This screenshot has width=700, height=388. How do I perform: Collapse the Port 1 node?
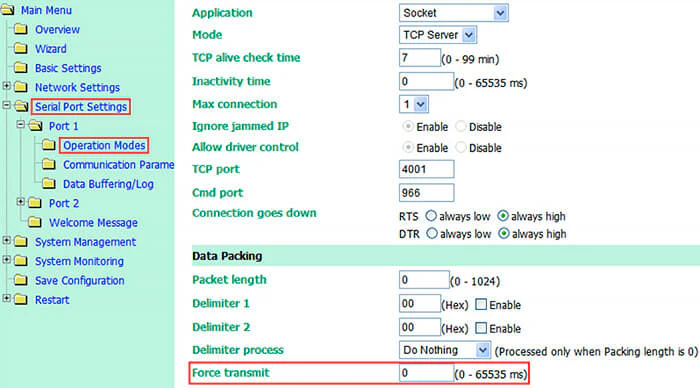[21, 124]
